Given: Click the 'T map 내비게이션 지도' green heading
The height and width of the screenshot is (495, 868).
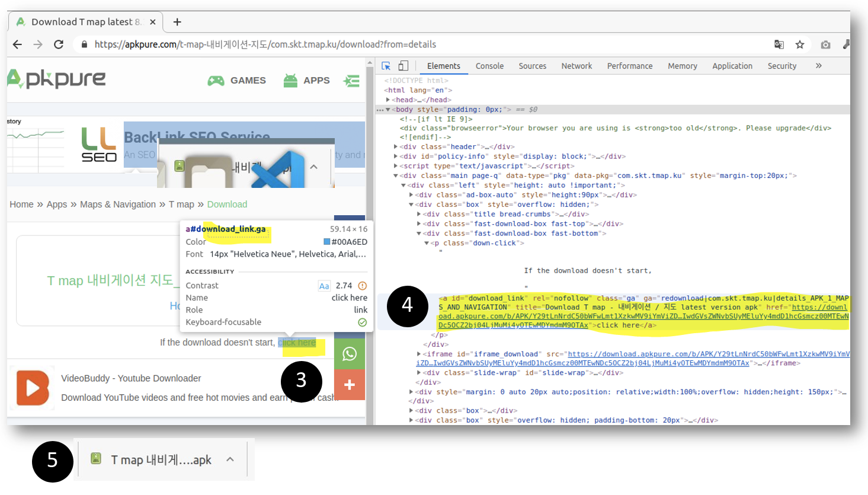Looking at the screenshot, I should [110, 280].
